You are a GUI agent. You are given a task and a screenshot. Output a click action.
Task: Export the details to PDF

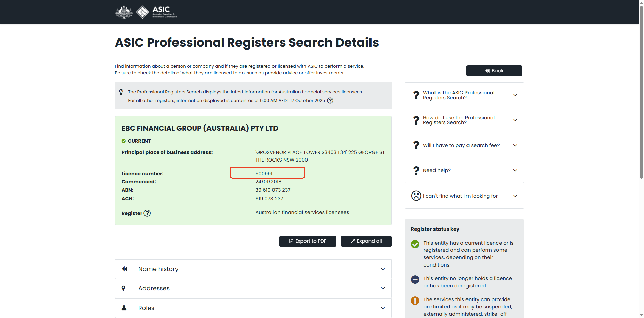tap(308, 241)
